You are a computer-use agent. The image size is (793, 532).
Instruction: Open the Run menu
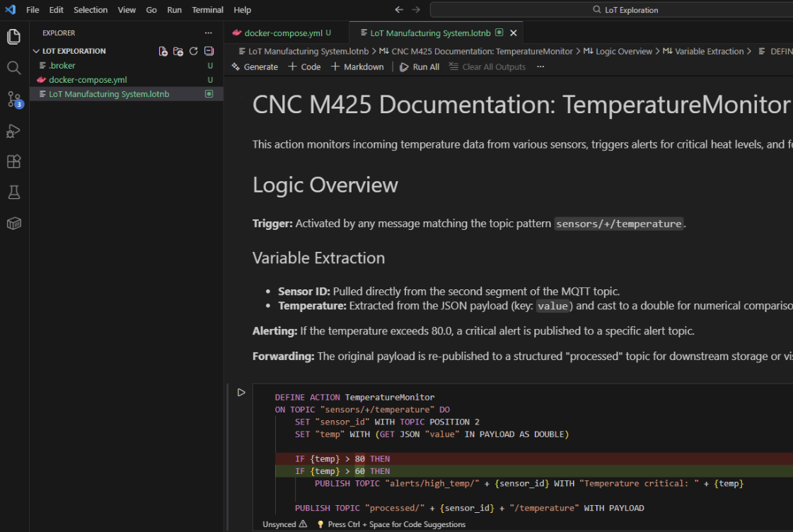click(x=175, y=10)
